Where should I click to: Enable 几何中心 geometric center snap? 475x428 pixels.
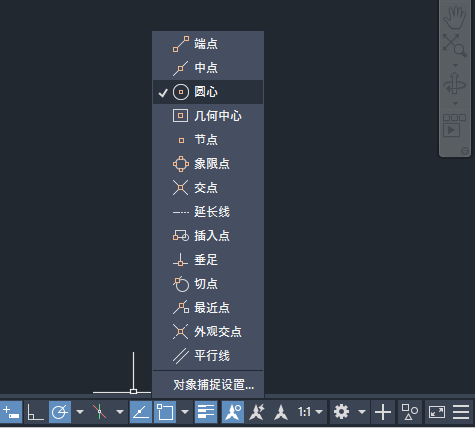208,116
